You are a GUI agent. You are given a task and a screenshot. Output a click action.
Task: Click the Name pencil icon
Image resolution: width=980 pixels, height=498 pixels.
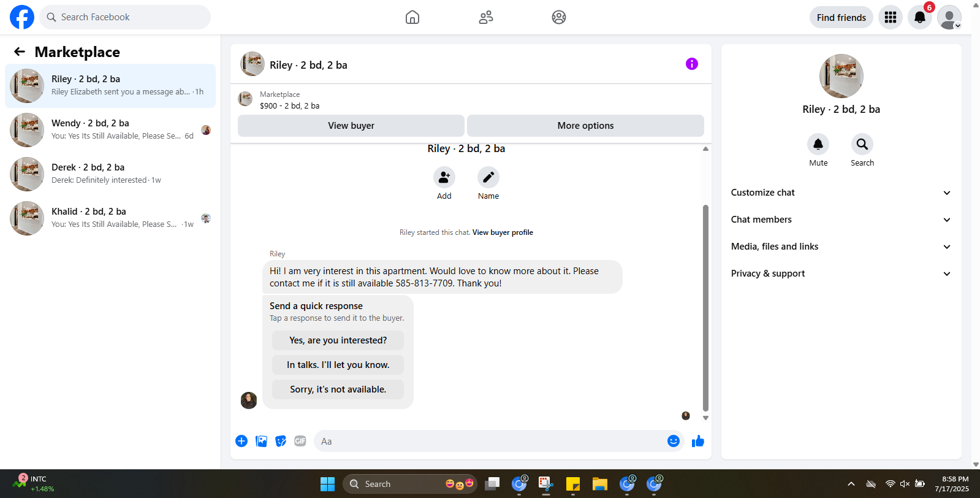(x=488, y=177)
